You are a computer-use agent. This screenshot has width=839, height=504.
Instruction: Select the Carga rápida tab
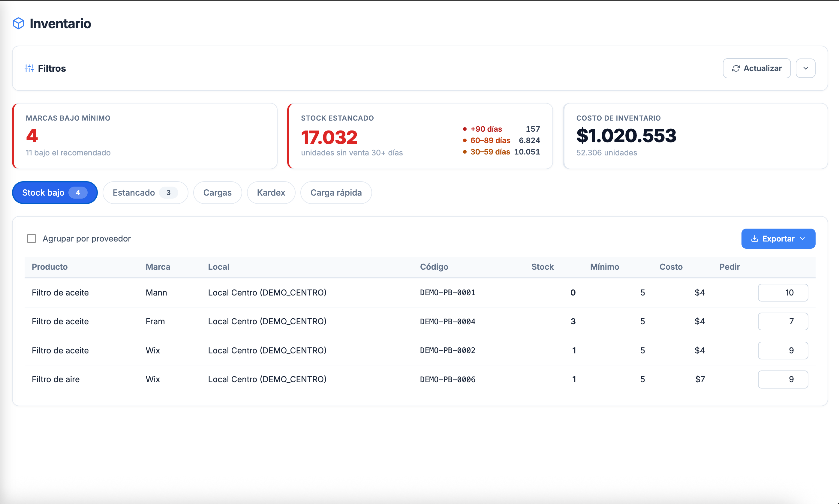tap(336, 193)
